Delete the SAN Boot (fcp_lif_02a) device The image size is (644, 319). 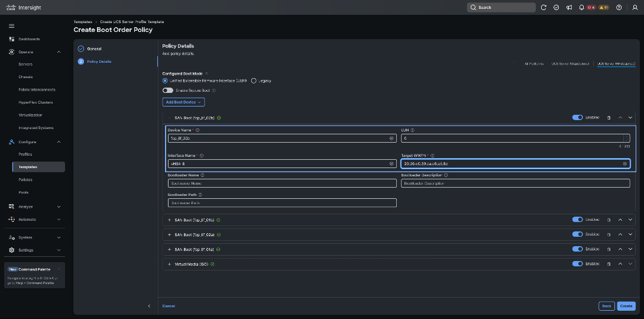tap(609, 235)
